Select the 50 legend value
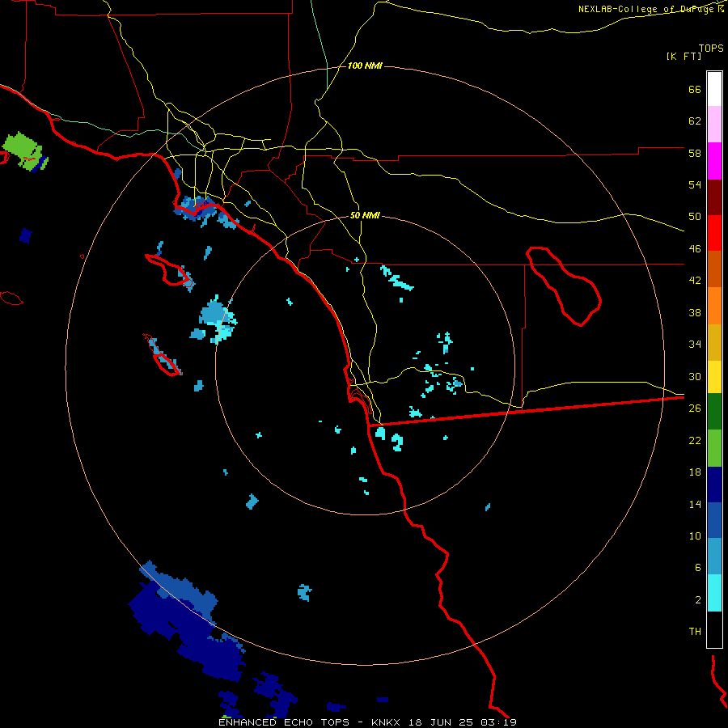 [x=695, y=216]
